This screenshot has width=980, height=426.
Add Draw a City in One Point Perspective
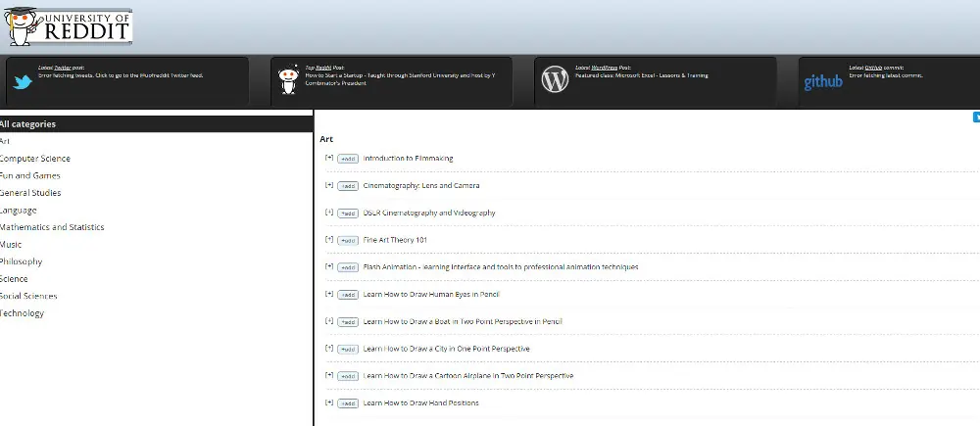point(348,350)
